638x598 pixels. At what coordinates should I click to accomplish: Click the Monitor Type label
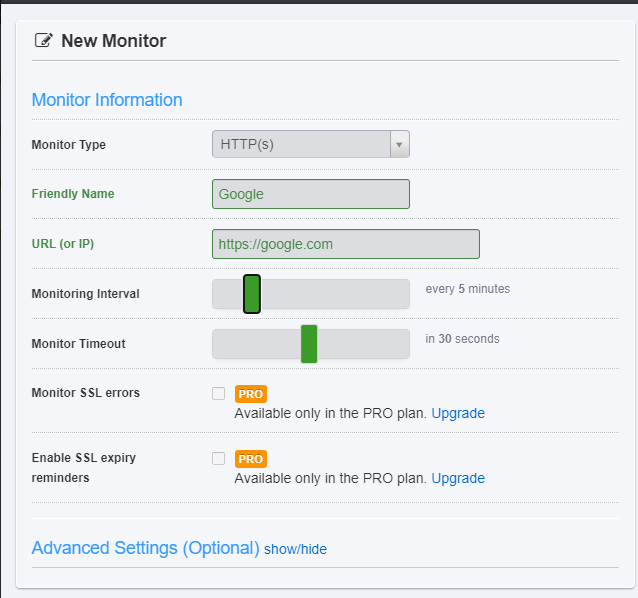[x=69, y=144]
